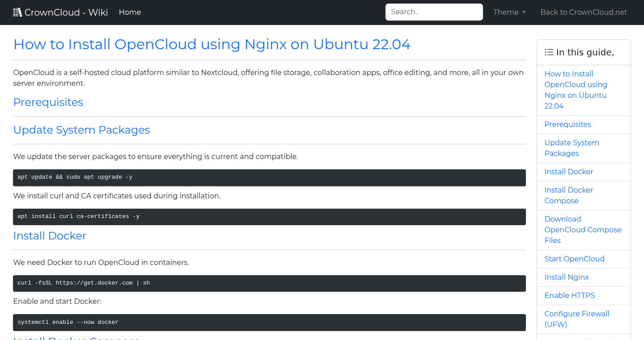Click the Theme dropdown caret arrow
The height and width of the screenshot is (340, 644).
pos(525,13)
